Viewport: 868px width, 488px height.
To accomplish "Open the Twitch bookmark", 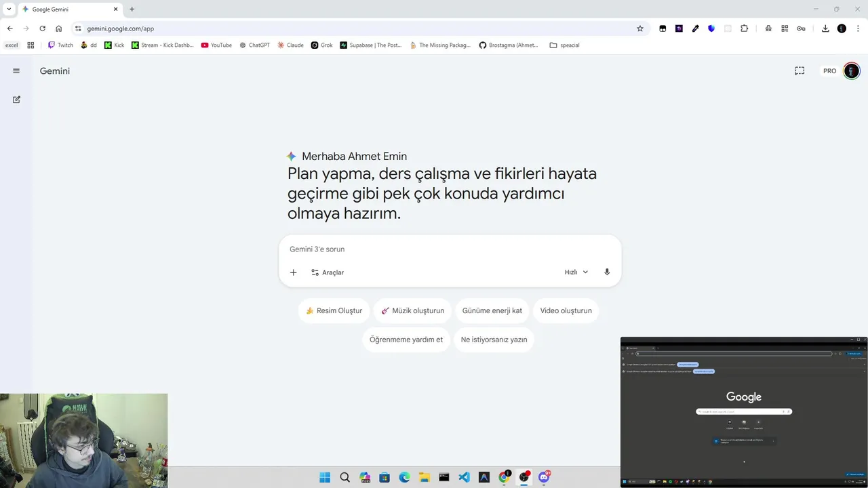I will tap(60, 45).
